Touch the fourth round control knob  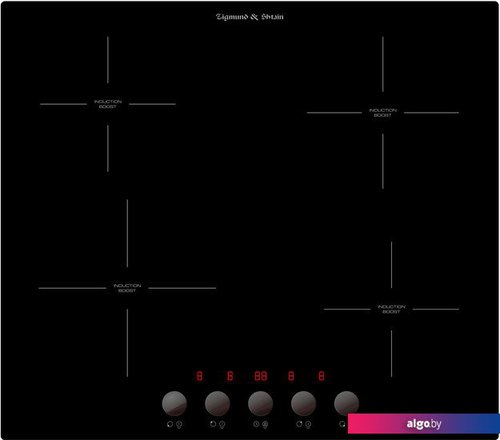click(304, 404)
